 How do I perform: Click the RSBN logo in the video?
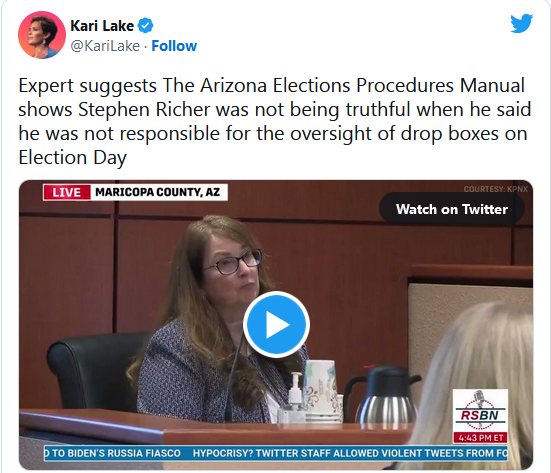[x=480, y=411]
